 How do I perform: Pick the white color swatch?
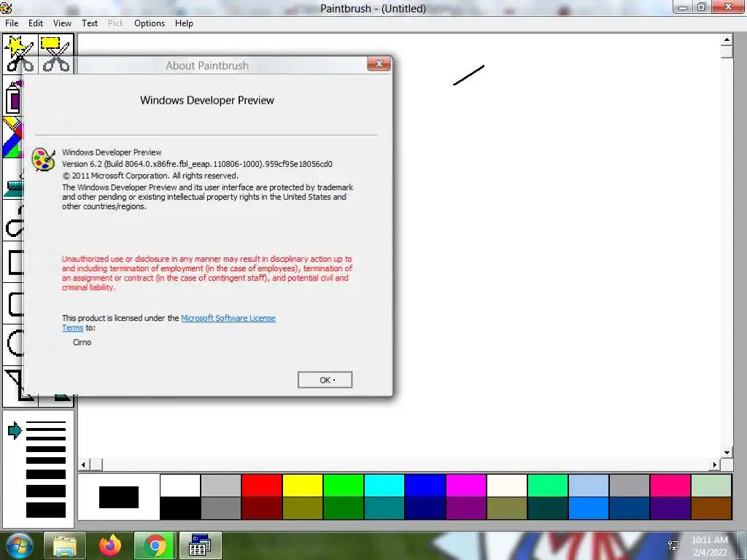[x=180, y=485]
